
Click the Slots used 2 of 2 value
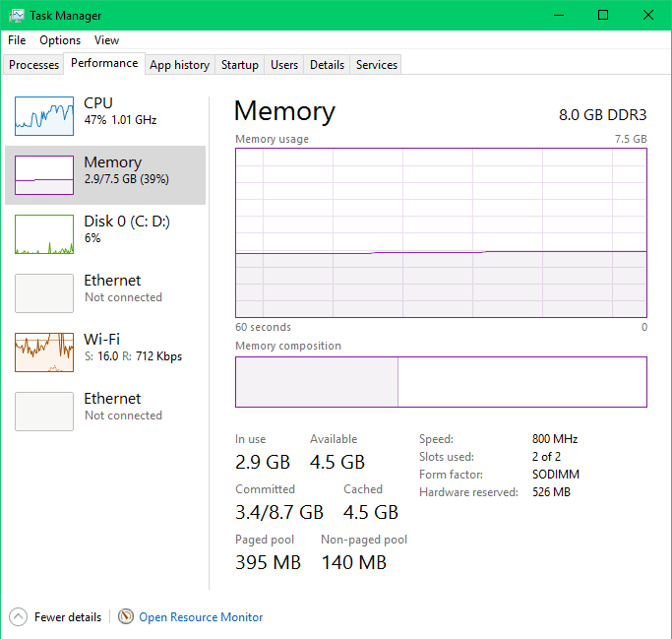(546, 457)
